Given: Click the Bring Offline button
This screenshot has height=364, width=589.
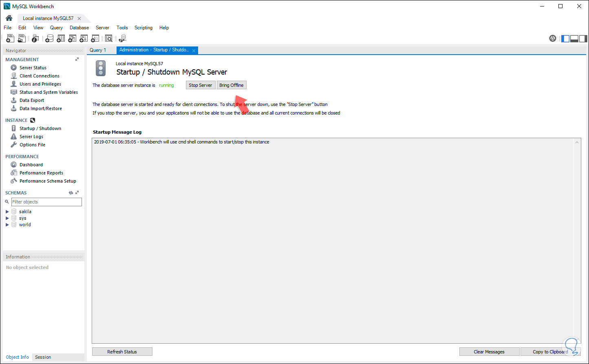Looking at the screenshot, I should pyautogui.click(x=232, y=85).
